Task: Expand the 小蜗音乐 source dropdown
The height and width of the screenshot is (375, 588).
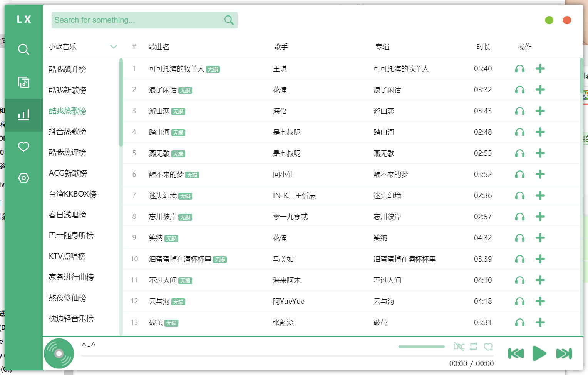Action: pyautogui.click(x=114, y=47)
